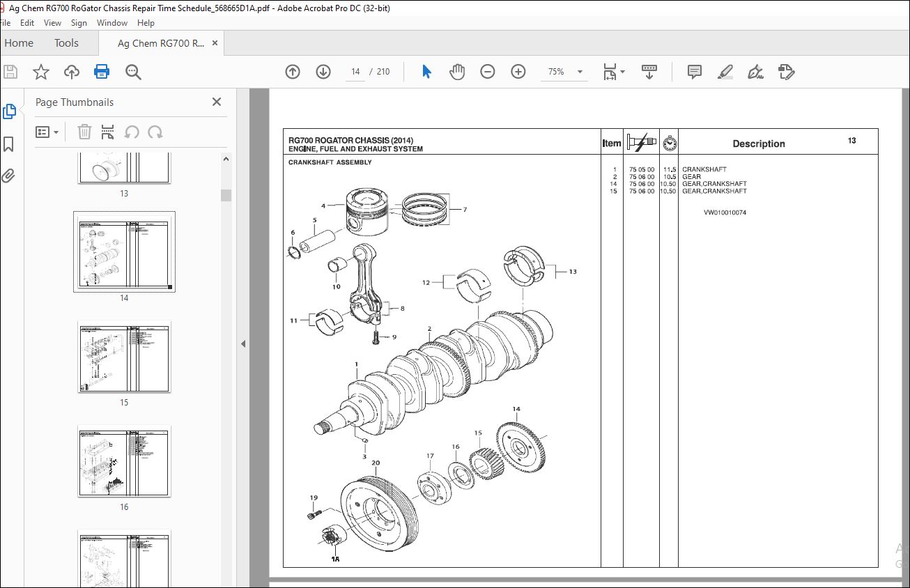Switch to the Home tab
The height and width of the screenshot is (588, 910).
[19, 43]
